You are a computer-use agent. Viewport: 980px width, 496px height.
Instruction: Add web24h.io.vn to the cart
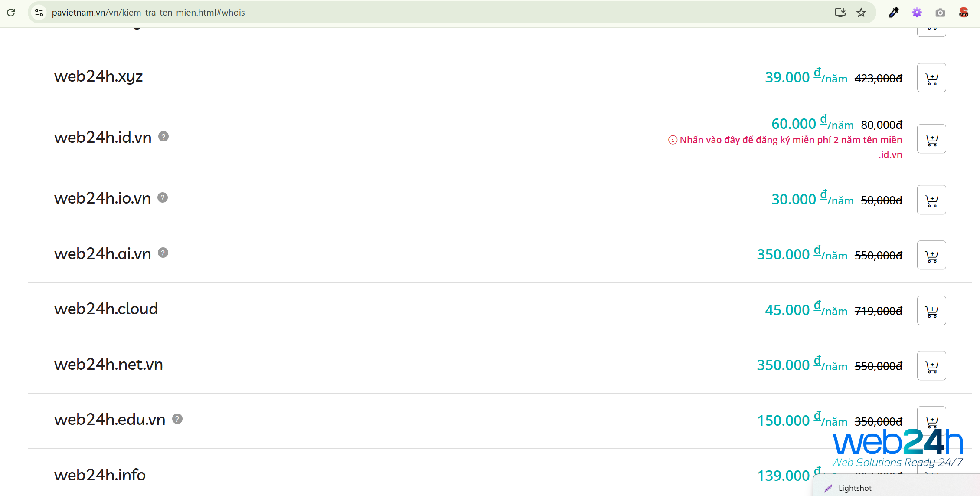[931, 200]
